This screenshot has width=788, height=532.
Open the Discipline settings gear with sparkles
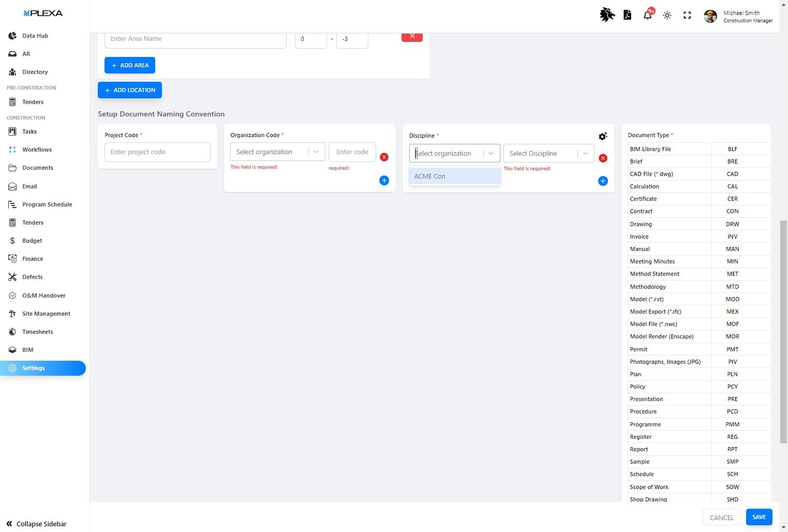click(603, 136)
